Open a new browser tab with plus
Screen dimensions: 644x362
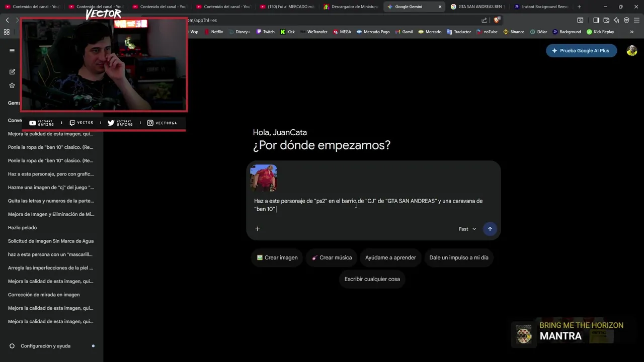tap(579, 7)
